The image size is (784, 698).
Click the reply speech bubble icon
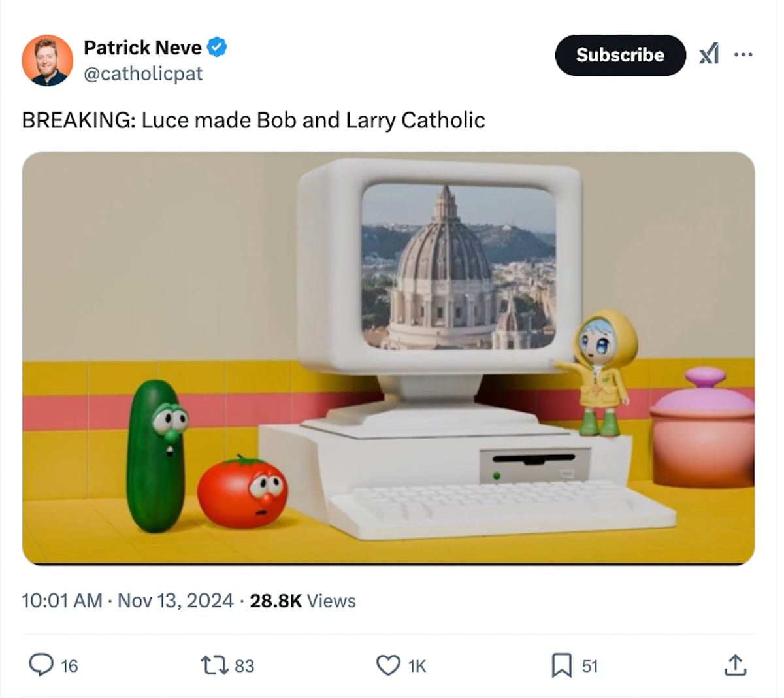41,665
